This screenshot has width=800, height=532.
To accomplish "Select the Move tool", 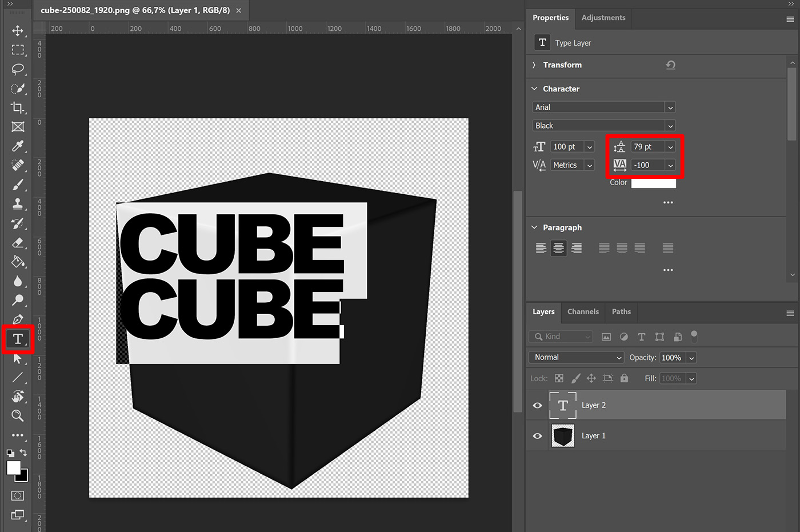I will coord(18,31).
